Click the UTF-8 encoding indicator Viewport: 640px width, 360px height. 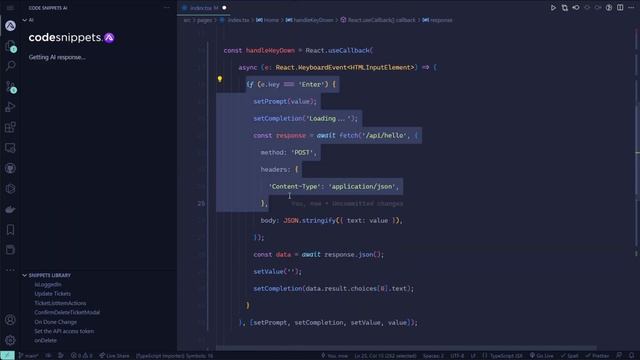point(457,356)
